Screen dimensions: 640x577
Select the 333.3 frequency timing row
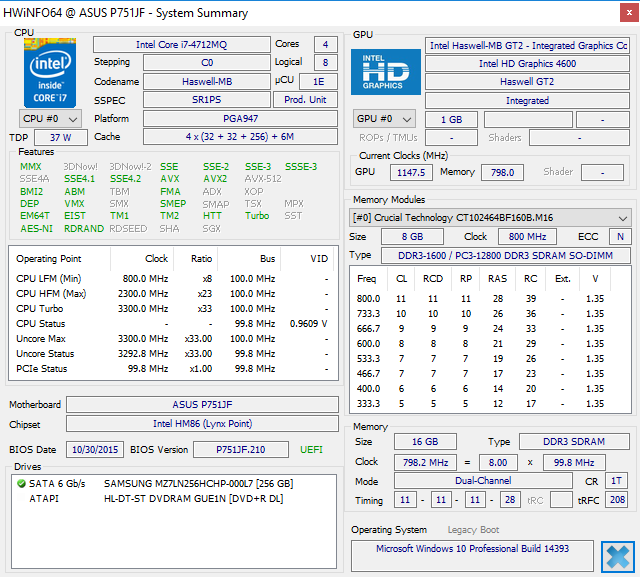coord(490,404)
